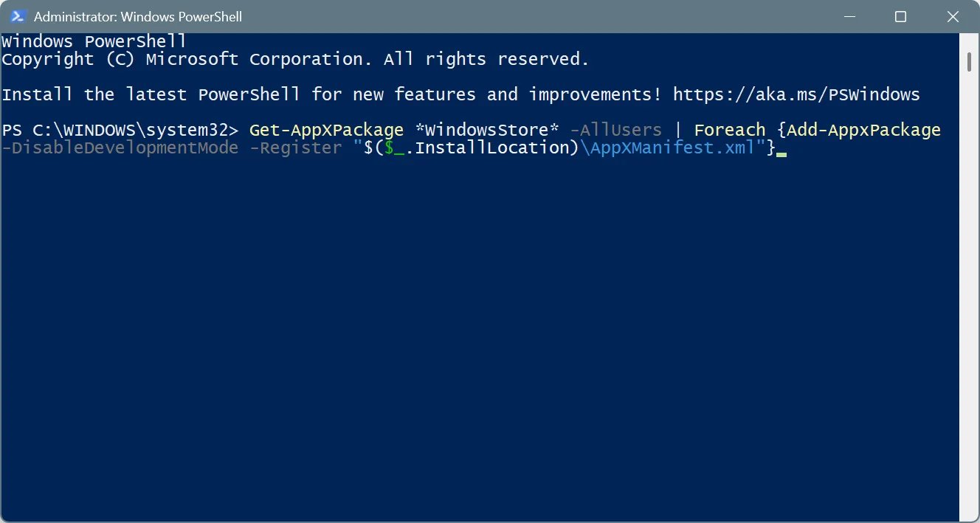The width and height of the screenshot is (980, 523).
Task: Select the Windows PowerShell header text
Action: [92, 41]
